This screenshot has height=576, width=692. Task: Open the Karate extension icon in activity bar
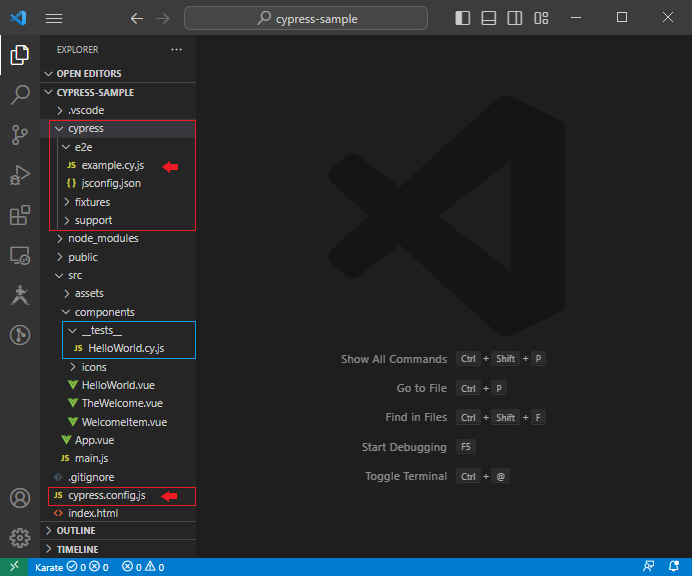tap(20, 295)
